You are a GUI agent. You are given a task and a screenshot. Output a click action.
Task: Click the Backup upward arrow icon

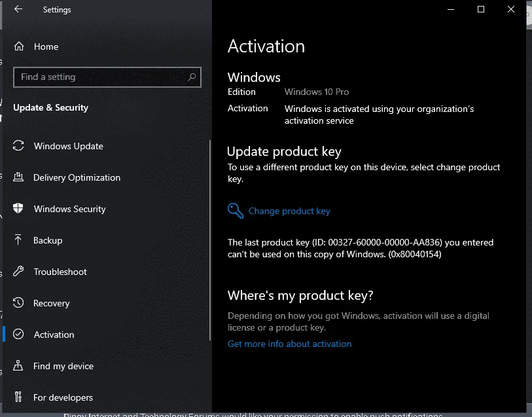[x=18, y=240]
